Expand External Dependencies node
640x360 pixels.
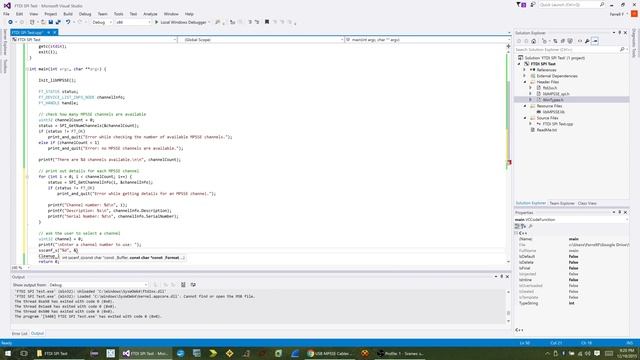[525, 76]
